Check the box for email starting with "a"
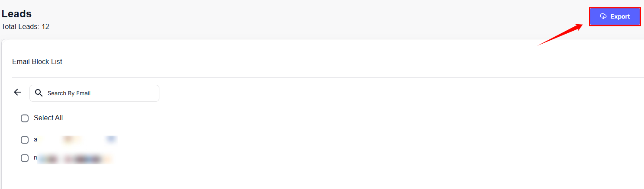Image resolution: width=644 pixels, height=189 pixels. 25,140
